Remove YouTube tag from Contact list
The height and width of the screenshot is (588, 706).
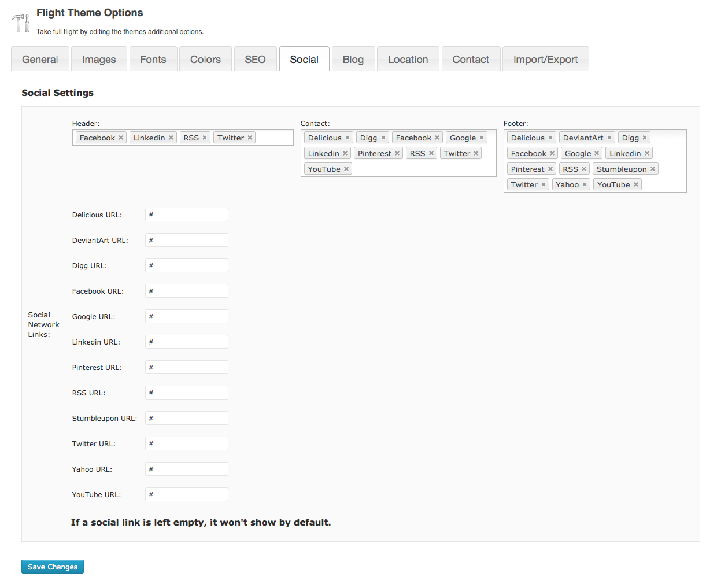[x=346, y=169]
